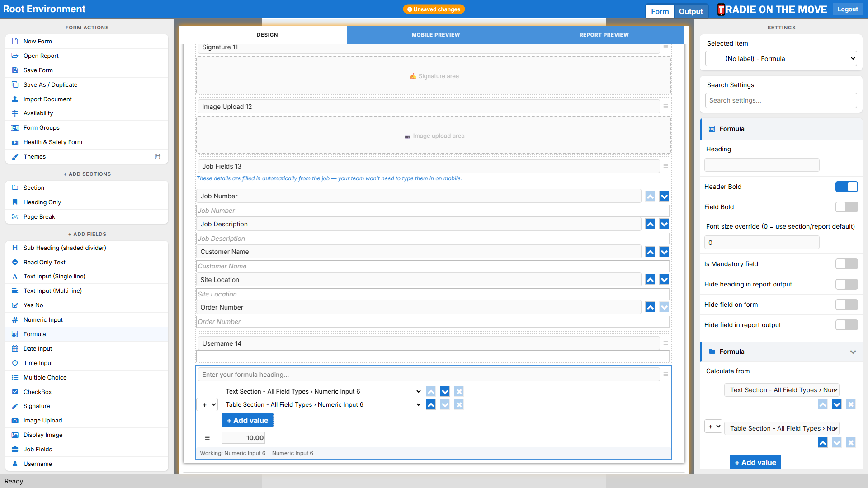Move Table Section formula value up
Screen dimensions: 868x488
431,404
